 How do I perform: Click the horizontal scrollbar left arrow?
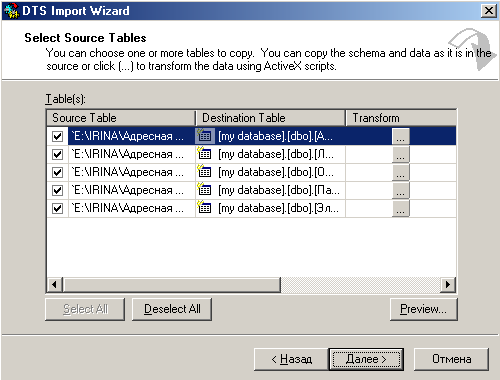55,285
